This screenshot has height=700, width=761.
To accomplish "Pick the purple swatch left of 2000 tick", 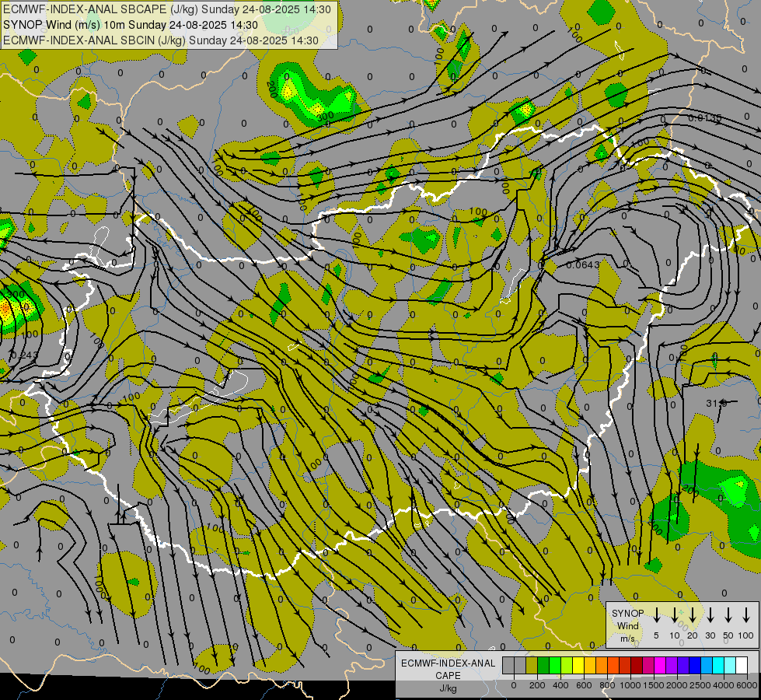I will click(x=672, y=666).
